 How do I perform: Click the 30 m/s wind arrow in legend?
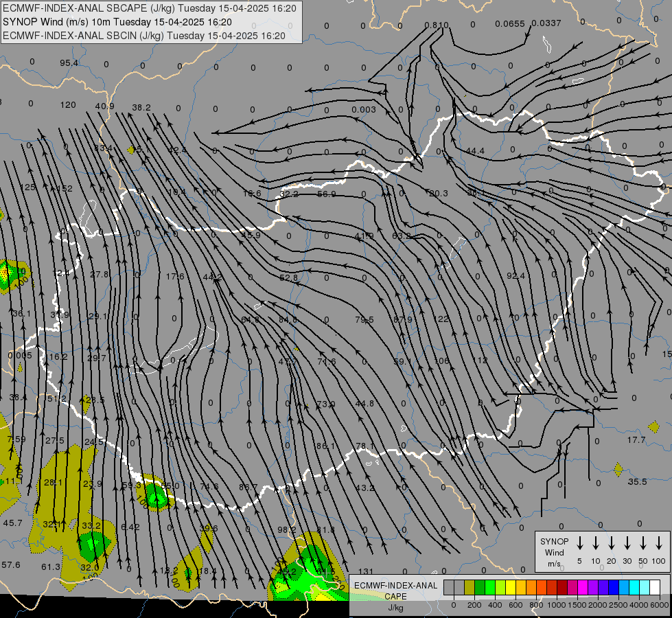[627, 543]
